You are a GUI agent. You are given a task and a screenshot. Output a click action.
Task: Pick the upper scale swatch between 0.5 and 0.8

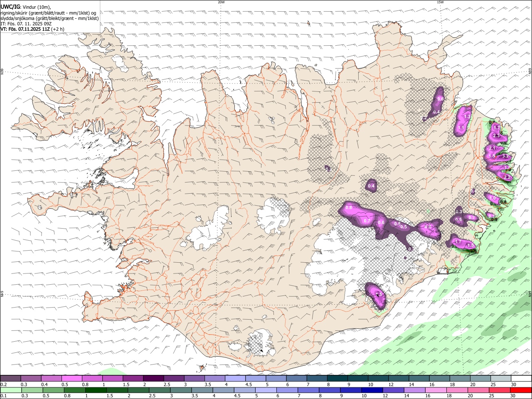point(72,379)
